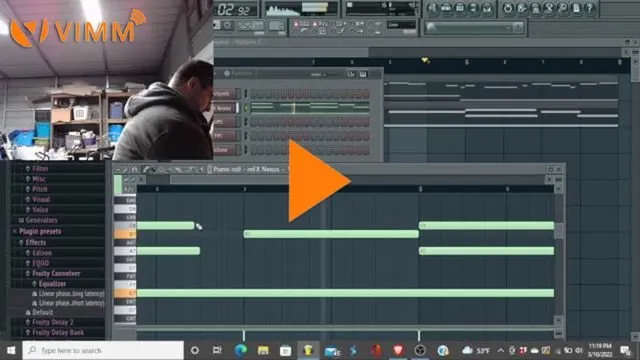Select the pencil draw tool in piano roll toolbar
Viewport: 640px width, 360px height.
click(146, 169)
